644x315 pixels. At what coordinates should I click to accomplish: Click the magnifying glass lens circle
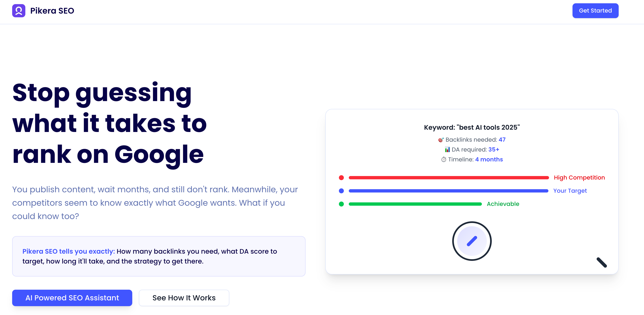(472, 241)
